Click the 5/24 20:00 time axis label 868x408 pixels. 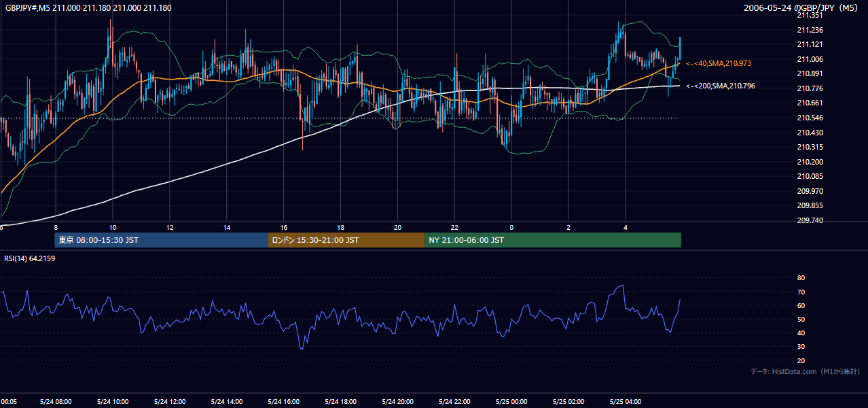click(x=398, y=402)
